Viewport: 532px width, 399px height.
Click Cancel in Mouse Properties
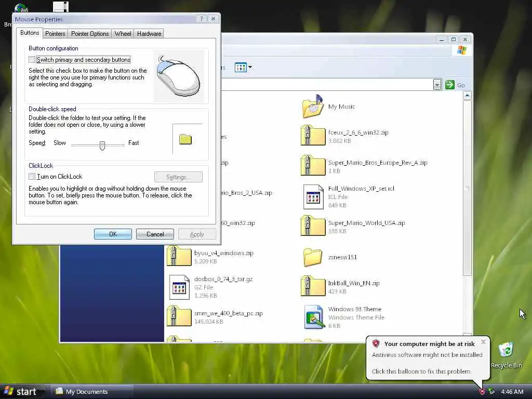click(x=155, y=234)
